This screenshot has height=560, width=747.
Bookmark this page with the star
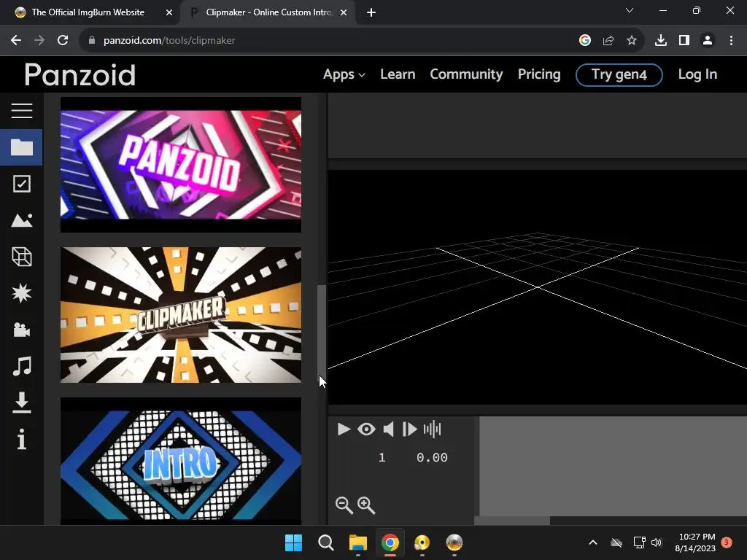pos(632,41)
